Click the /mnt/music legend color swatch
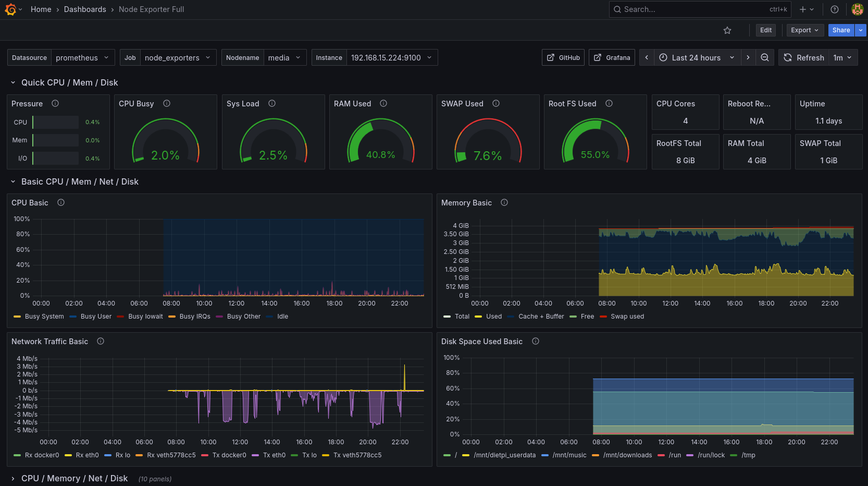 (545, 455)
